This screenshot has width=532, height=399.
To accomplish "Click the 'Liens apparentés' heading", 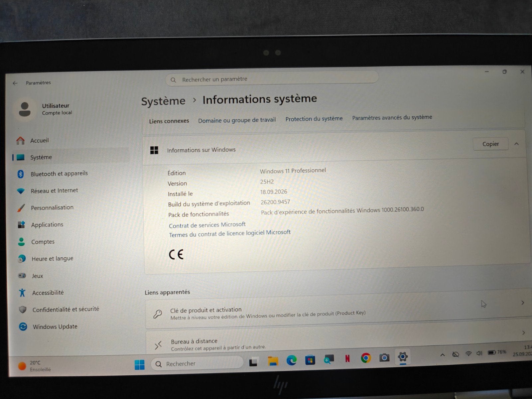I will pos(167,292).
